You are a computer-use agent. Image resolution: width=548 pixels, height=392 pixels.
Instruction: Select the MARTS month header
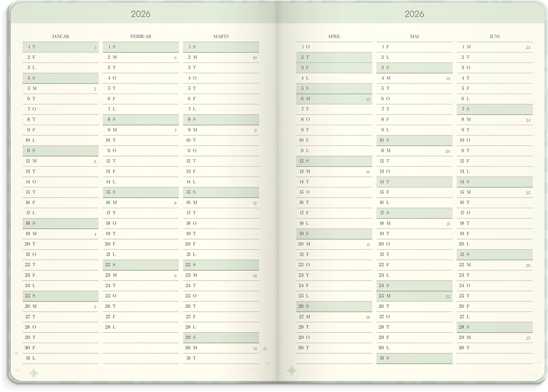point(221,37)
